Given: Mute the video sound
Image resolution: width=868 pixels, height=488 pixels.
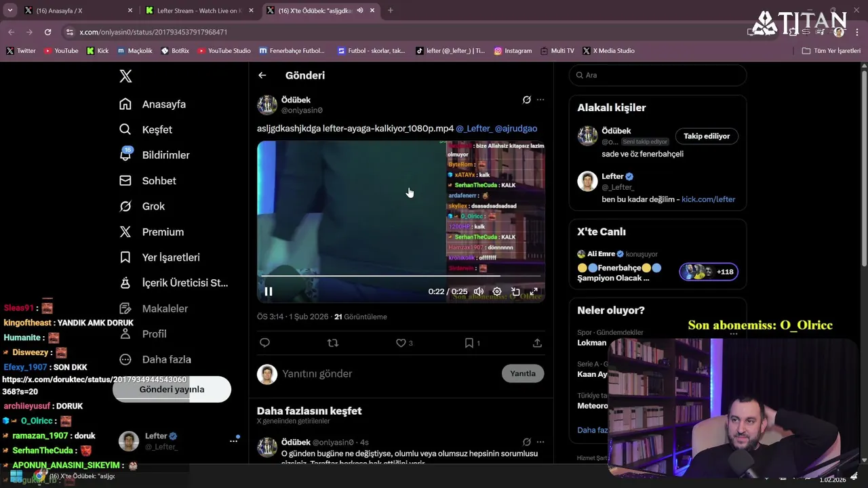Looking at the screenshot, I should pos(479,291).
